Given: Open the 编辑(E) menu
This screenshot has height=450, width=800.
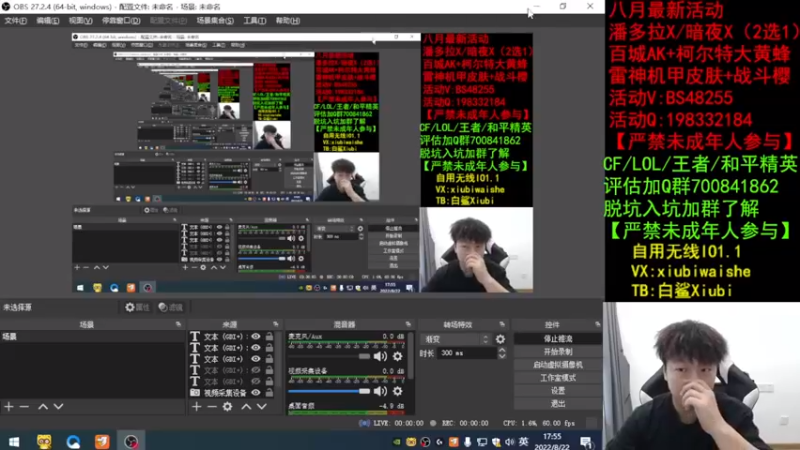Looking at the screenshot, I should coord(47,21).
